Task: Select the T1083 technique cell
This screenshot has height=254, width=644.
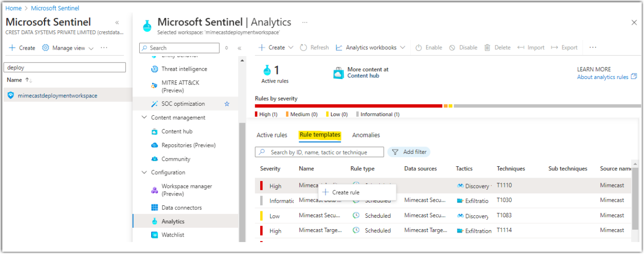Action: [x=504, y=215]
